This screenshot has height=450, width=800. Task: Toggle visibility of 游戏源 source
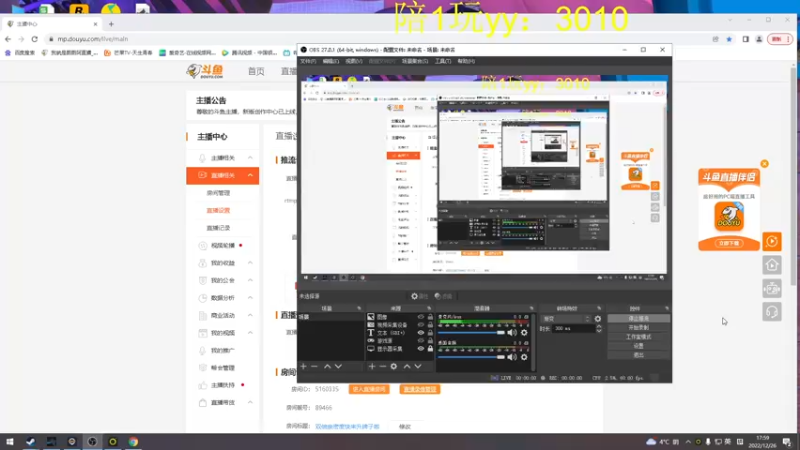(x=421, y=340)
